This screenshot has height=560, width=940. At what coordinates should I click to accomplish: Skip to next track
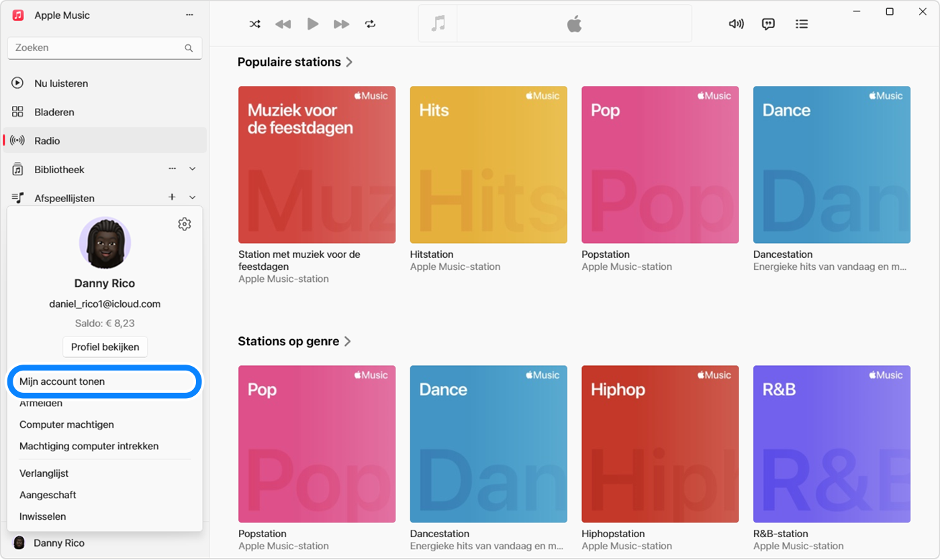point(342,24)
